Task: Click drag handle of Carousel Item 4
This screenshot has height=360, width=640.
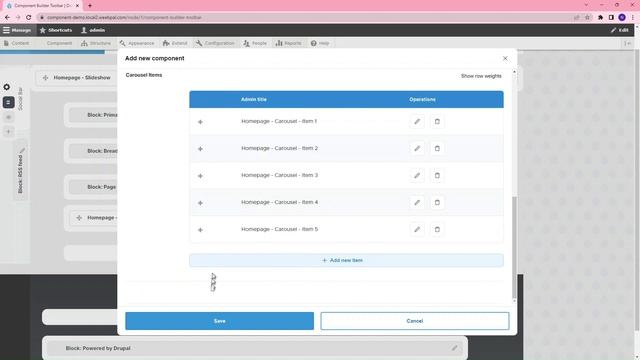Action: pyautogui.click(x=200, y=202)
